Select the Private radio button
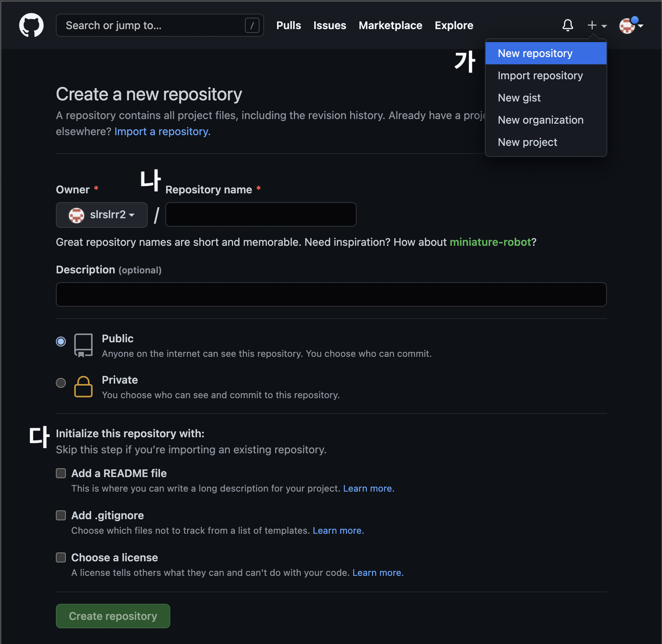The width and height of the screenshot is (662, 644). pyautogui.click(x=61, y=382)
